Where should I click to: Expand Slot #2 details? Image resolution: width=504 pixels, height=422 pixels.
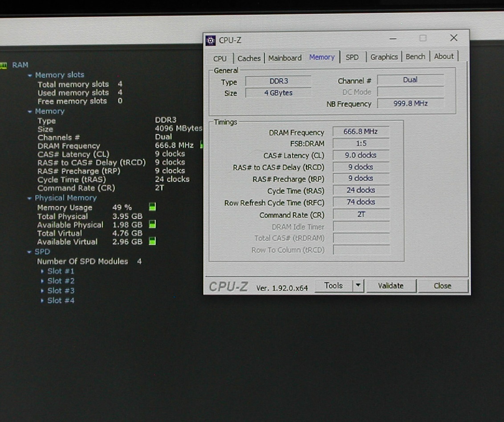coord(42,281)
